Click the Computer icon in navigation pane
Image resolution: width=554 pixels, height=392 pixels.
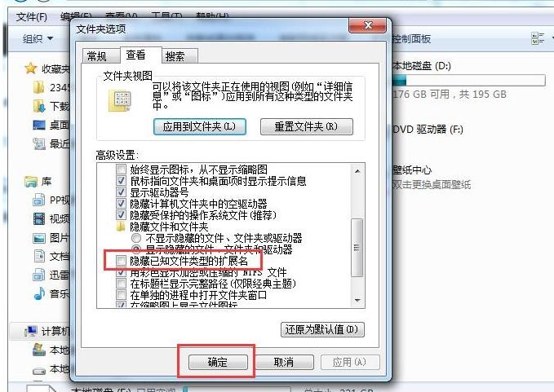(31, 332)
